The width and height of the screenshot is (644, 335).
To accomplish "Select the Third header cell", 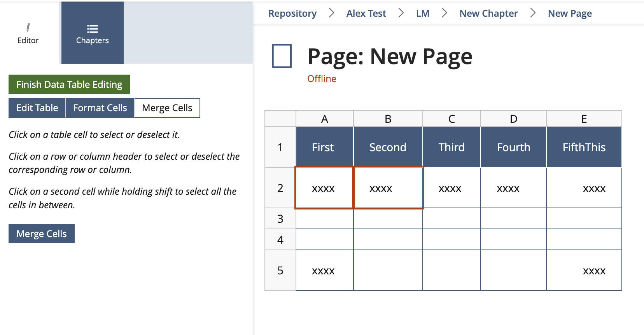I will point(451,147).
